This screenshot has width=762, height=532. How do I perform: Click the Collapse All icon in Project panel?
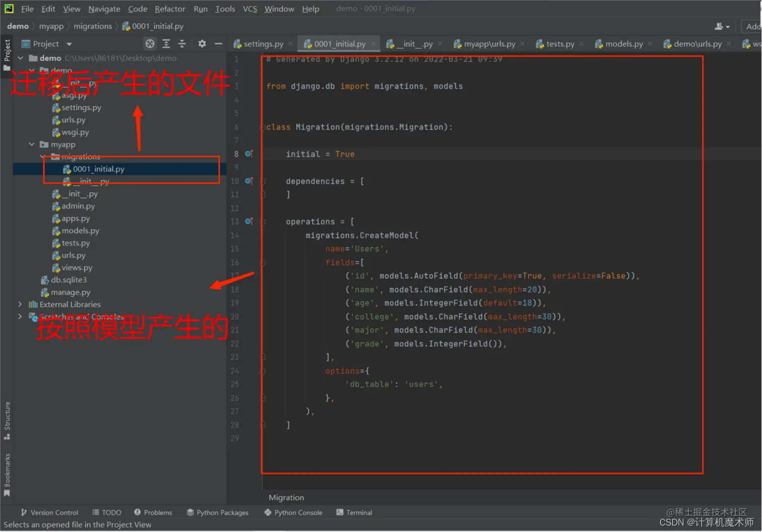click(182, 44)
